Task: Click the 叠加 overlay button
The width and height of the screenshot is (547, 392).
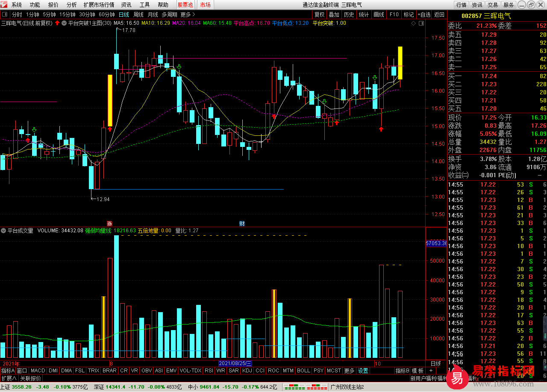Action: point(334,15)
